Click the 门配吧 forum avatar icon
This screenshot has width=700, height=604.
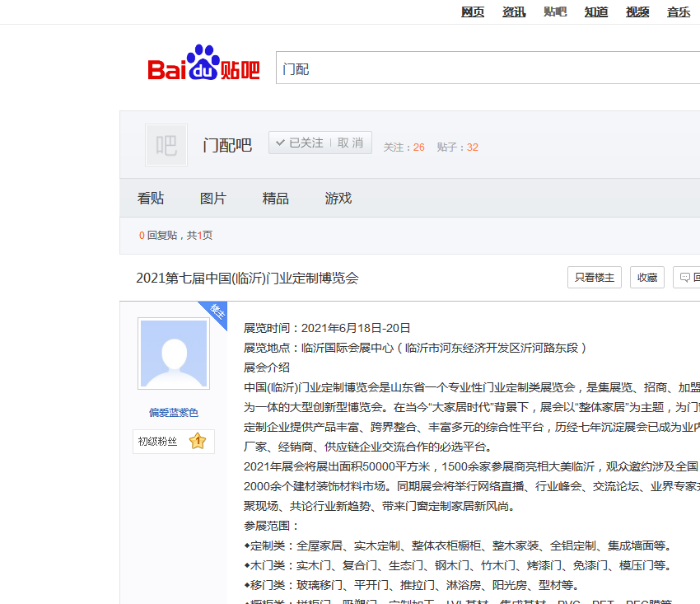click(166, 146)
